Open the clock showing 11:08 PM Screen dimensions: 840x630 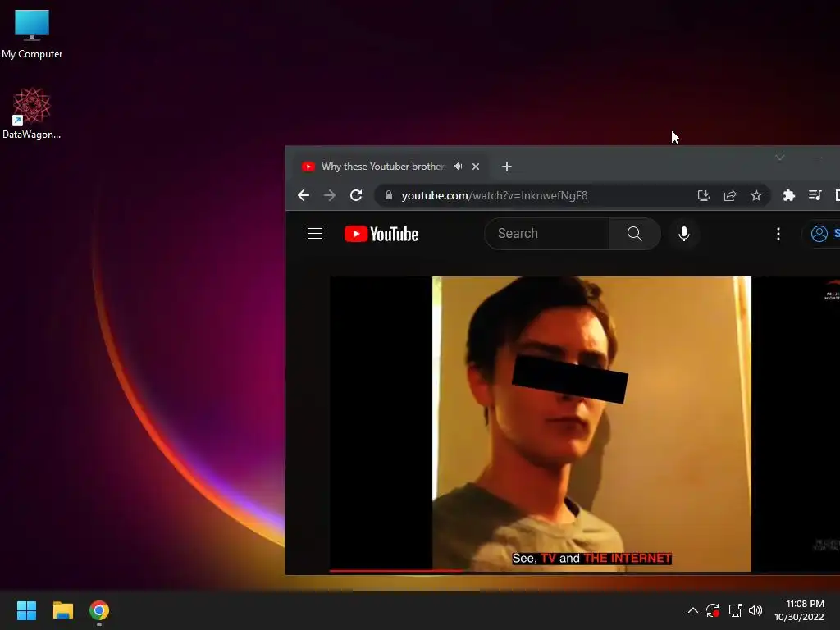click(799, 610)
